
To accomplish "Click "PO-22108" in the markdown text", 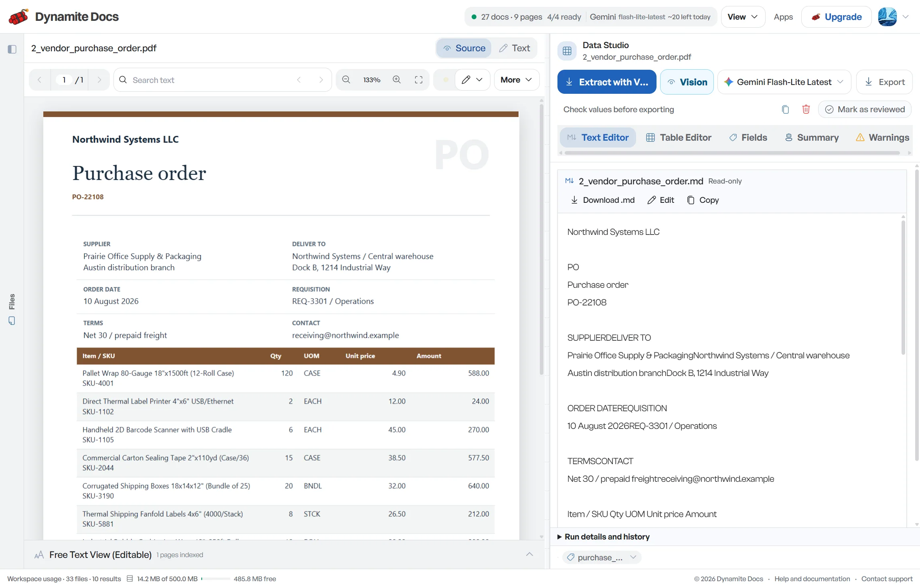I will (587, 302).
